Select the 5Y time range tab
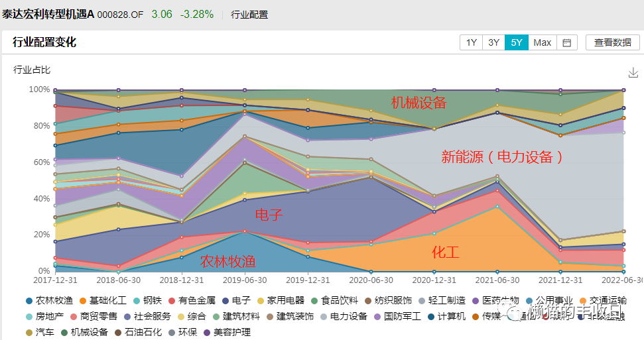Image resolution: width=644 pixels, height=340 pixels. click(x=517, y=42)
